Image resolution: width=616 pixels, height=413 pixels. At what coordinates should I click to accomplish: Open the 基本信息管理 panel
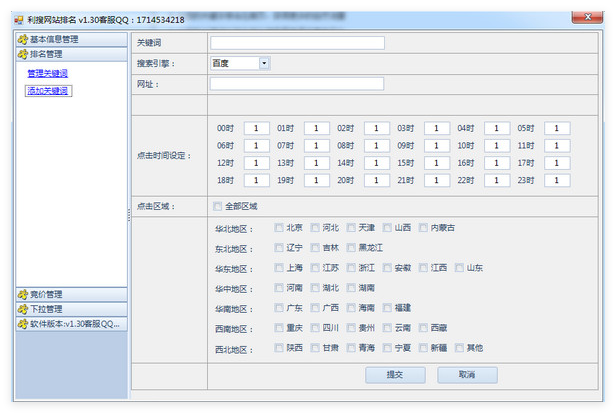click(72, 39)
